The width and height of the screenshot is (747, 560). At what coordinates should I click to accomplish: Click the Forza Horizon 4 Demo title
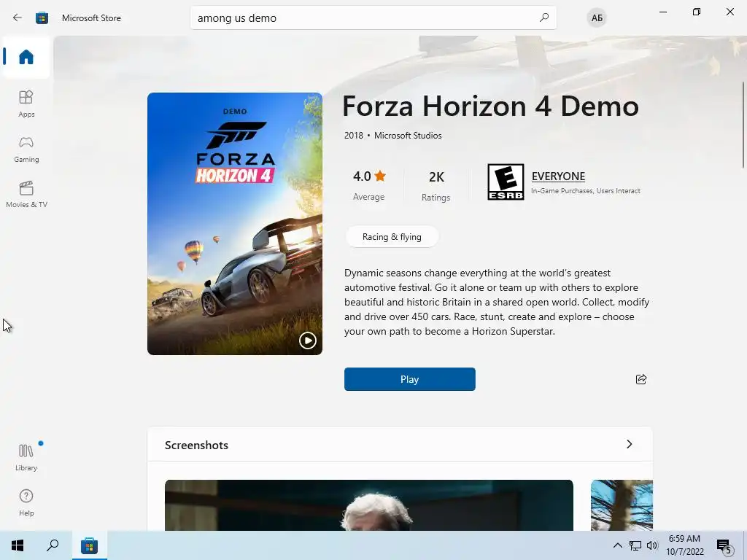(490, 106)
